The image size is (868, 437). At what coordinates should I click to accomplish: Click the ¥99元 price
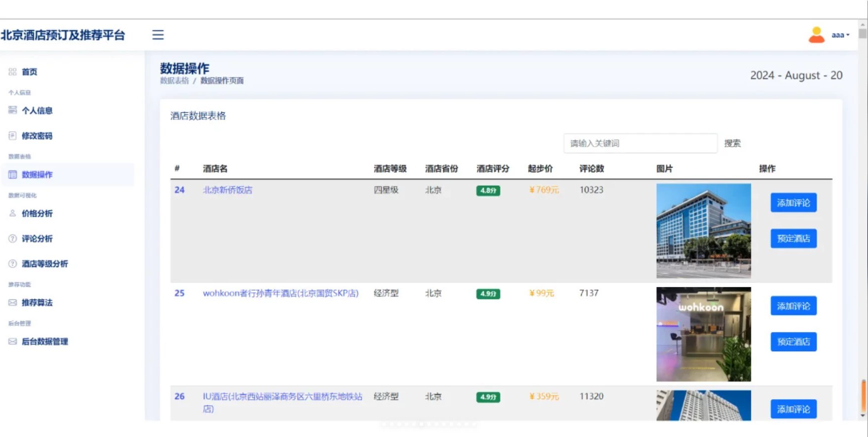542,293
